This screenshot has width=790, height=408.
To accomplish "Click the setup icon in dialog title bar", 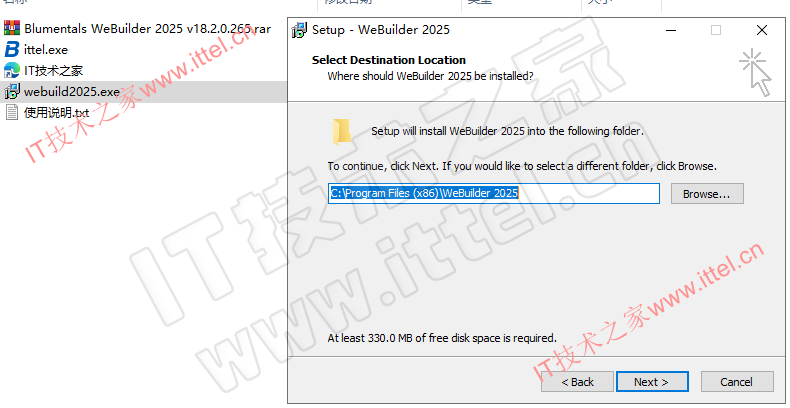I will tap(300, 30).
